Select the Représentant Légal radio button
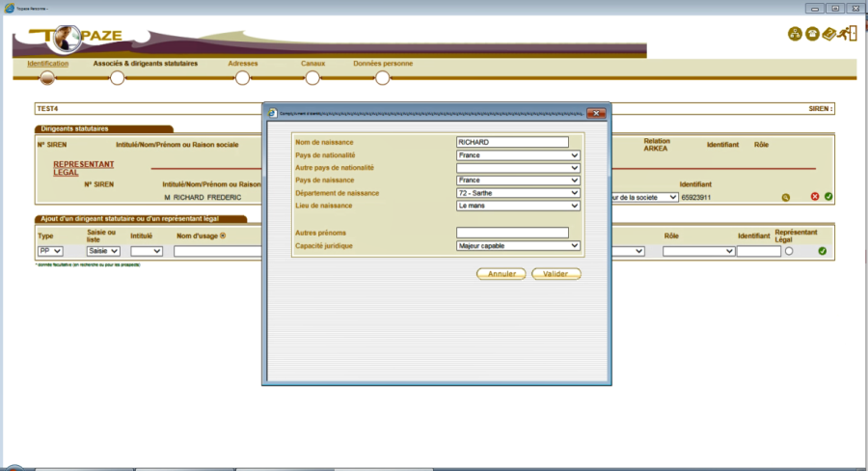This screenshot has height=471, width=868. point(789,251)
